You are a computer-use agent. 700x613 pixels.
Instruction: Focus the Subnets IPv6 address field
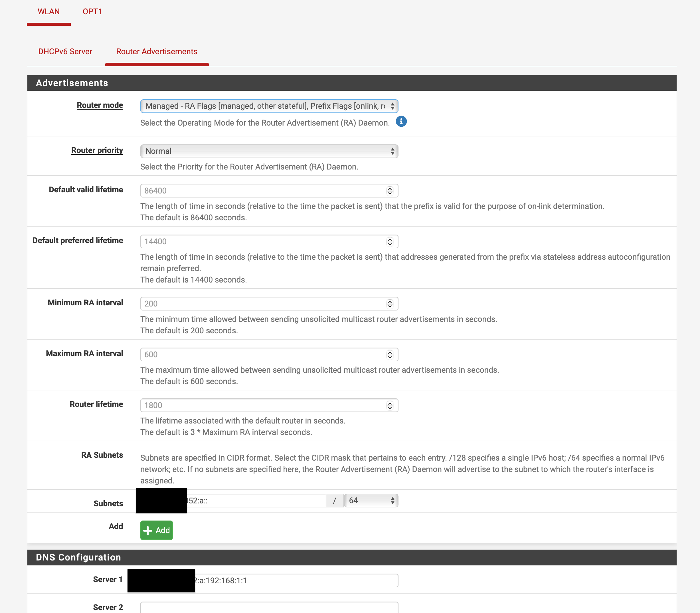coord(256,501)
